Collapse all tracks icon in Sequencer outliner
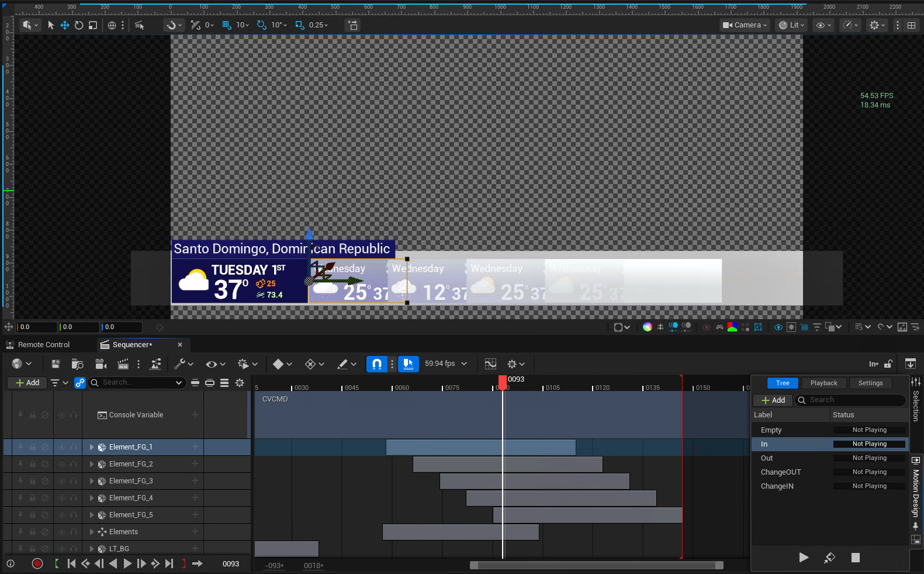This screenshot has height=574, width=924. pyautogui.click(x=195, y=383)
